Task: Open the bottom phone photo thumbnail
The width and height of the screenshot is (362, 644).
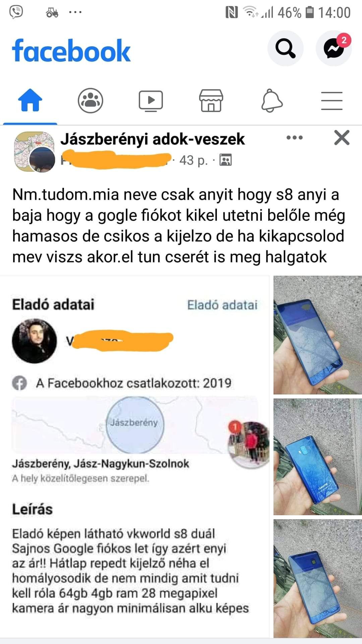Action: [x=318, y=578]
